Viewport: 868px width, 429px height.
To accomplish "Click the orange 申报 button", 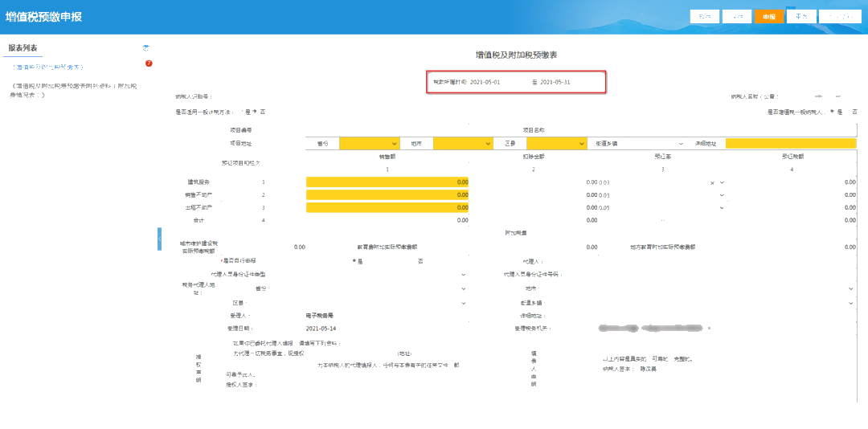I will click(769, 17).
